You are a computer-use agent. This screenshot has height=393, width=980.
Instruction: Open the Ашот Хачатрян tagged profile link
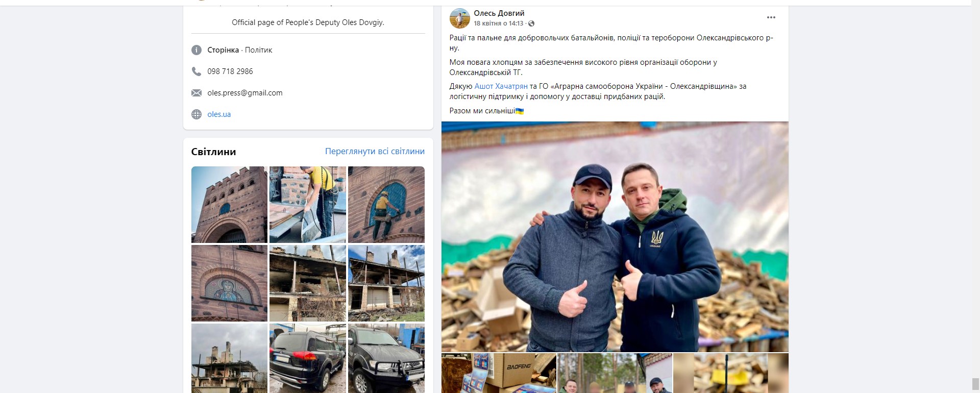[501, 86]
